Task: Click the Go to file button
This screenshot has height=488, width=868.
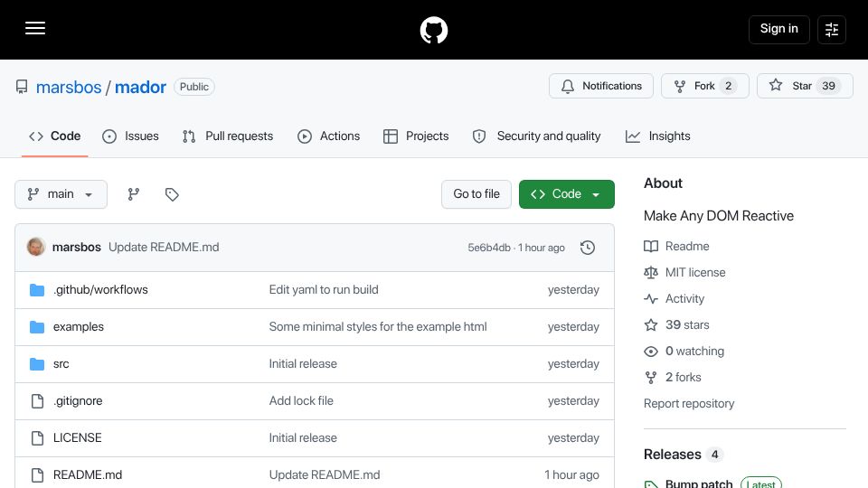Action: 476,194
